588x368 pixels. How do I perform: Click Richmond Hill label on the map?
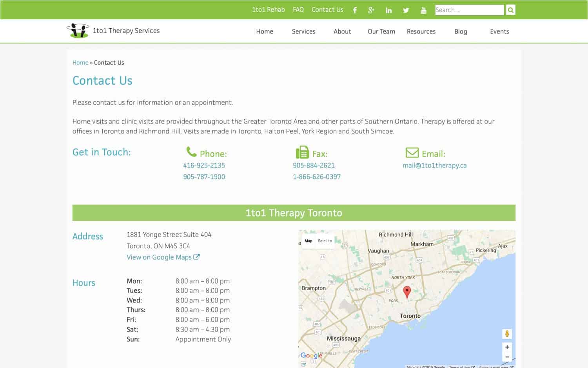(396, 234)
